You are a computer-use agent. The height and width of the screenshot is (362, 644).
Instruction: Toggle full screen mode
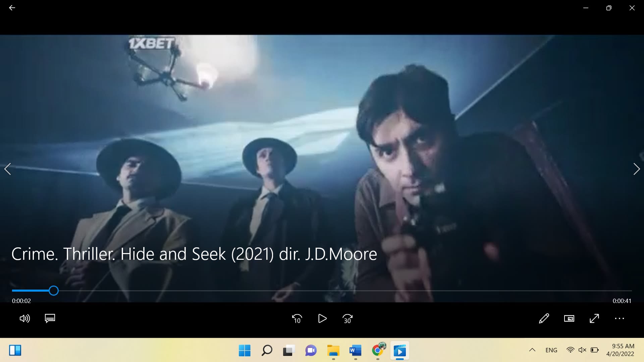click(594, 318)
